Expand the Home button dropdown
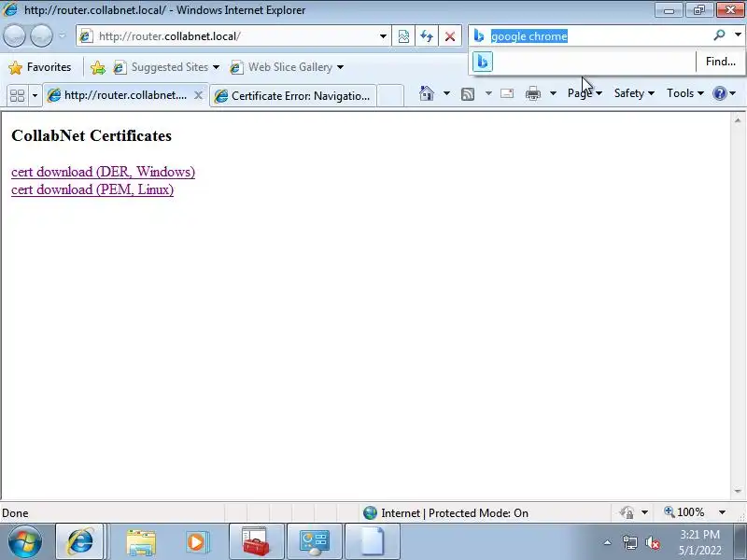The image size is (747, 560). pos(446,93)
